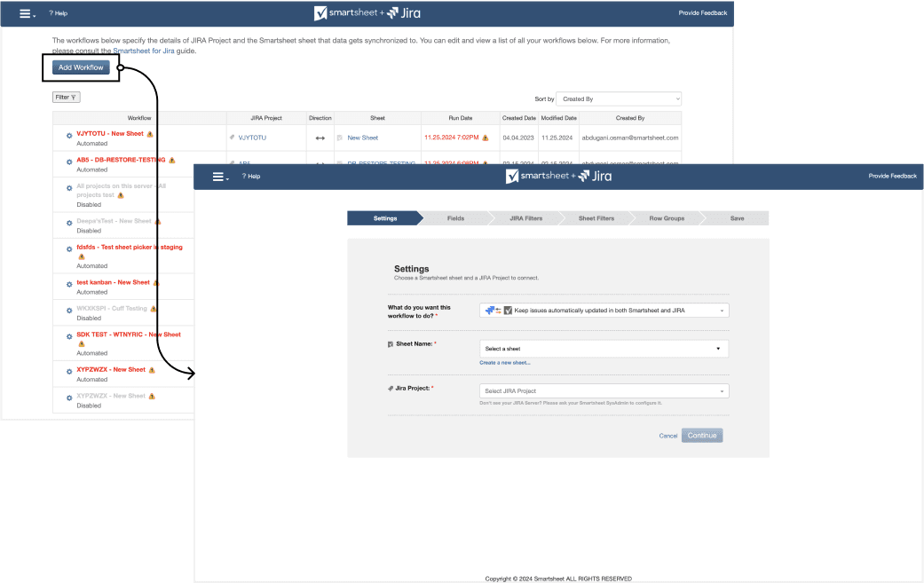Viewport: 924px width, 583px height.
Task: Click warning icon next to AB5 - DB-RESTORE-TESTING
Action: 172,161
